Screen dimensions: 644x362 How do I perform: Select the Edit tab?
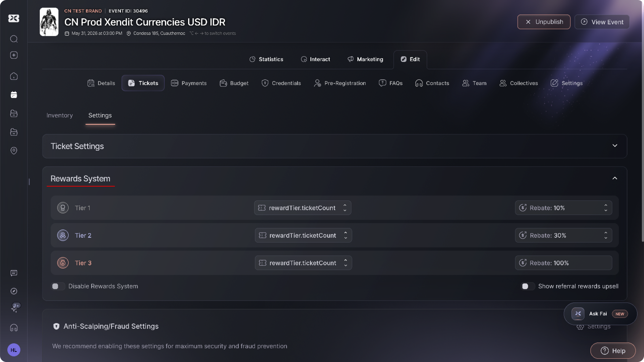[410, 59]
